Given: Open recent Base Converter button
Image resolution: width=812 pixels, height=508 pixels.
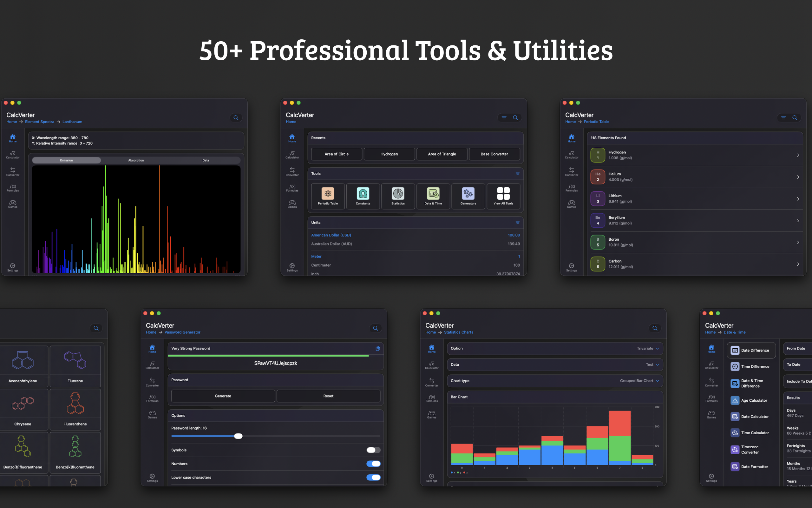Looking at the screenshot, I should (x=494, y=154).
